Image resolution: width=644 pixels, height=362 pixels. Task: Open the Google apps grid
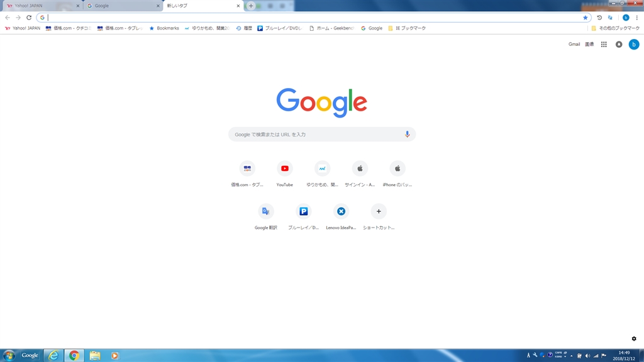(x=604, y=45)
